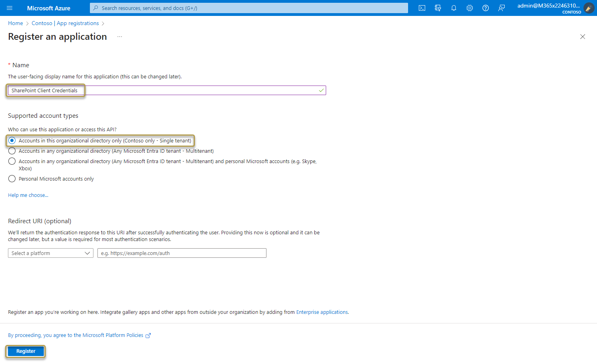597x364 pixels.
Task: Click the Redirect URI input field
Action: pyautogui.click(x=182, y=253)
